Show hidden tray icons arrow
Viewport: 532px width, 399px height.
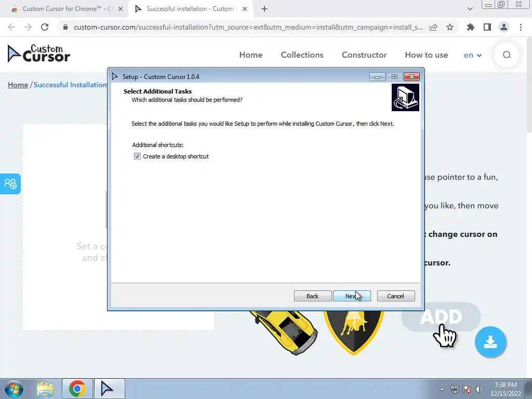pyautogui.click(x=442, y=389)
